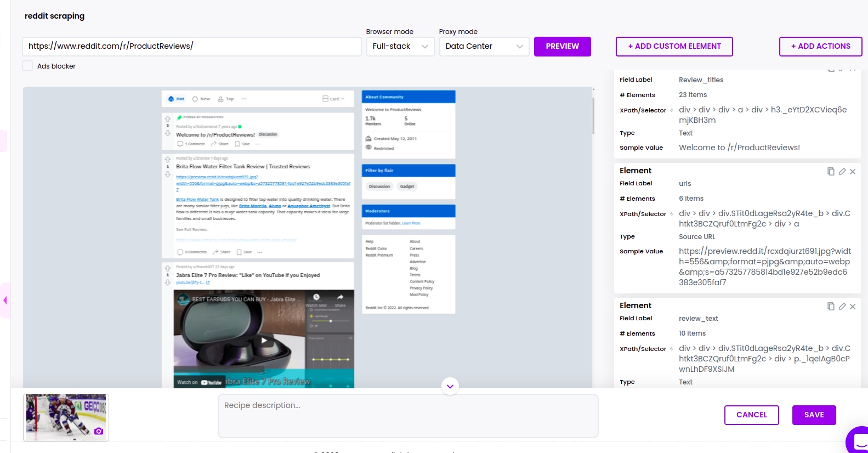Screen dimensions: 868x453
Task: Switch to Top sorting in Reddit preview
Action: (x=226, y=99)
